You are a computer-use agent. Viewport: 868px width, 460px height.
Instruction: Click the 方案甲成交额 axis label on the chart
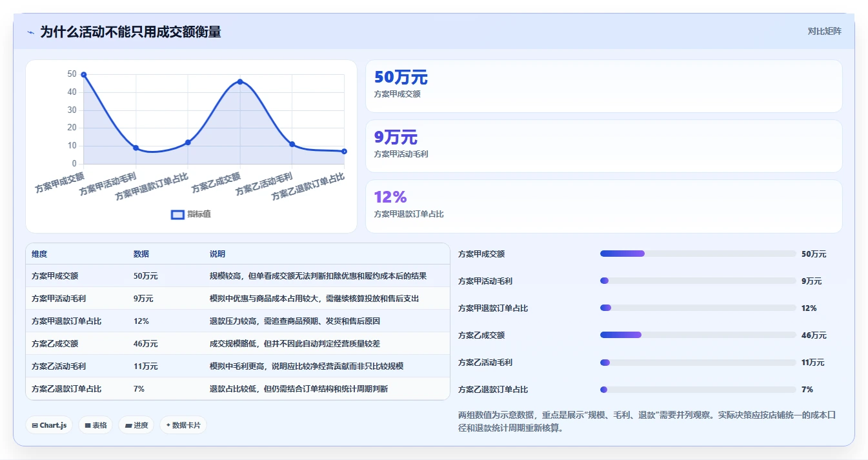point(60,183)
